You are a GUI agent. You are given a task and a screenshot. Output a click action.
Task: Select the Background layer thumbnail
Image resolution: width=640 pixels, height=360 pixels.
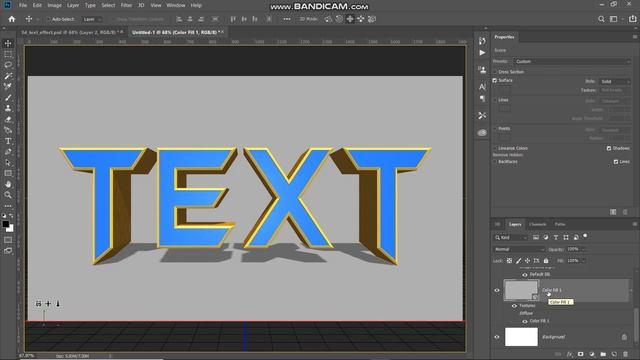(521, 337)
